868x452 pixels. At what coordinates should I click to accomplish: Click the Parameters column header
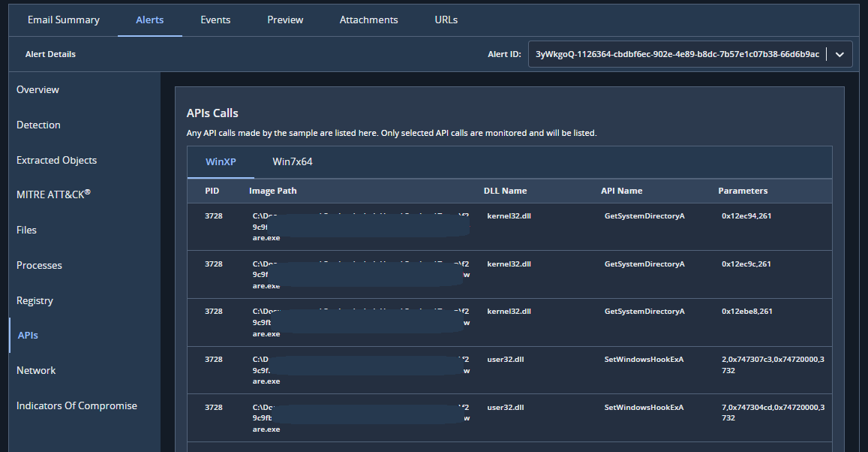click(x=743, y=191)
